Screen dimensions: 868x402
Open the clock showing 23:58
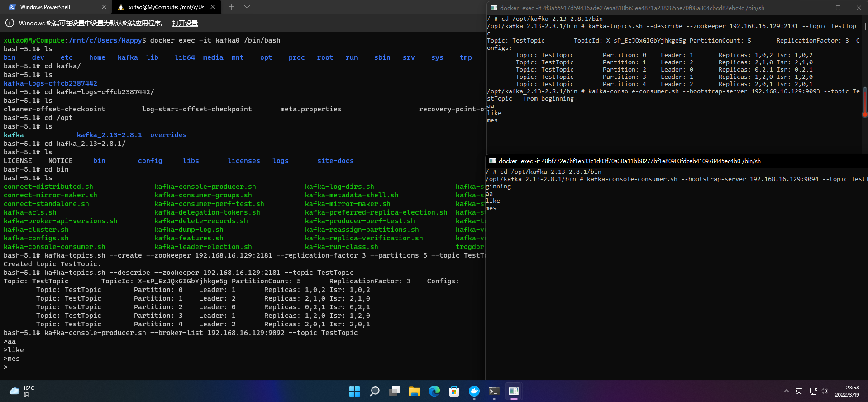tap(847, 391)
